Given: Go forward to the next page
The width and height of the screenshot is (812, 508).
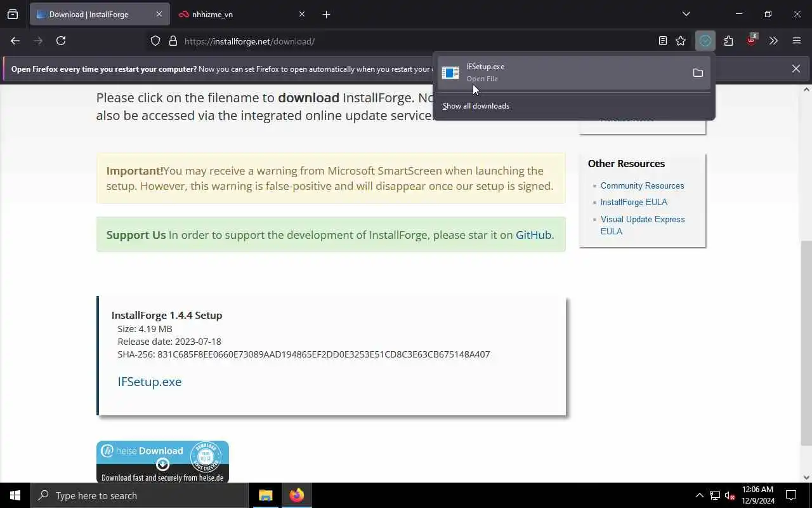Looking at the screenshot, I should point(38,41).
